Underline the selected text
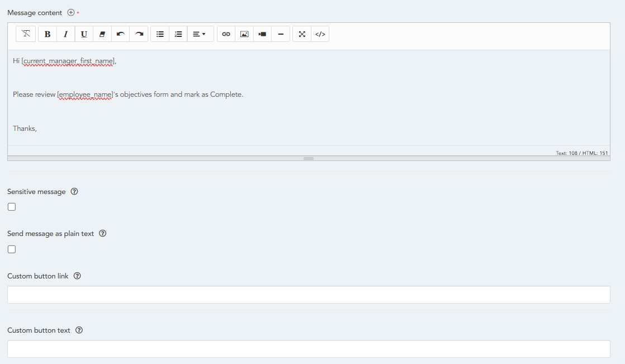 click(84, 34)
